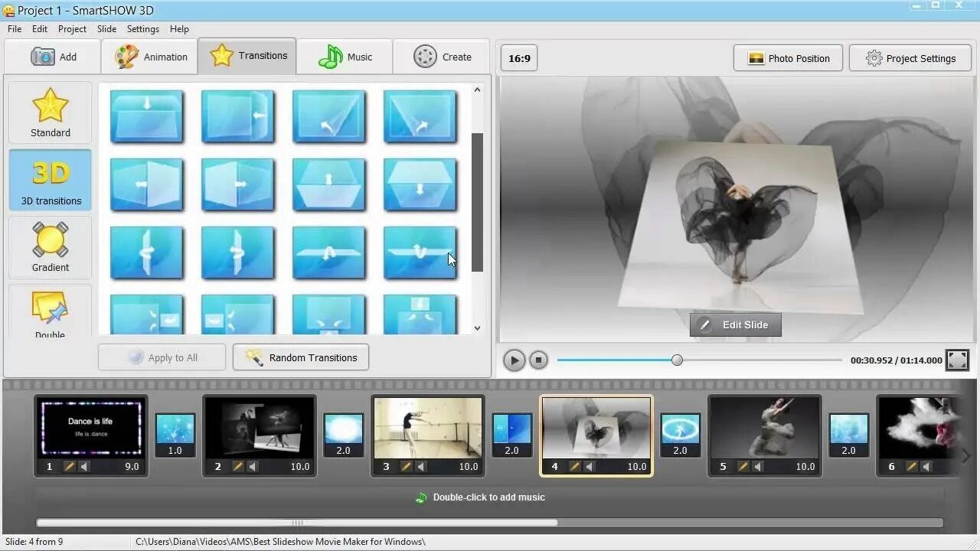
Task: Click the Apply to All button
Action: click(162, 357)
